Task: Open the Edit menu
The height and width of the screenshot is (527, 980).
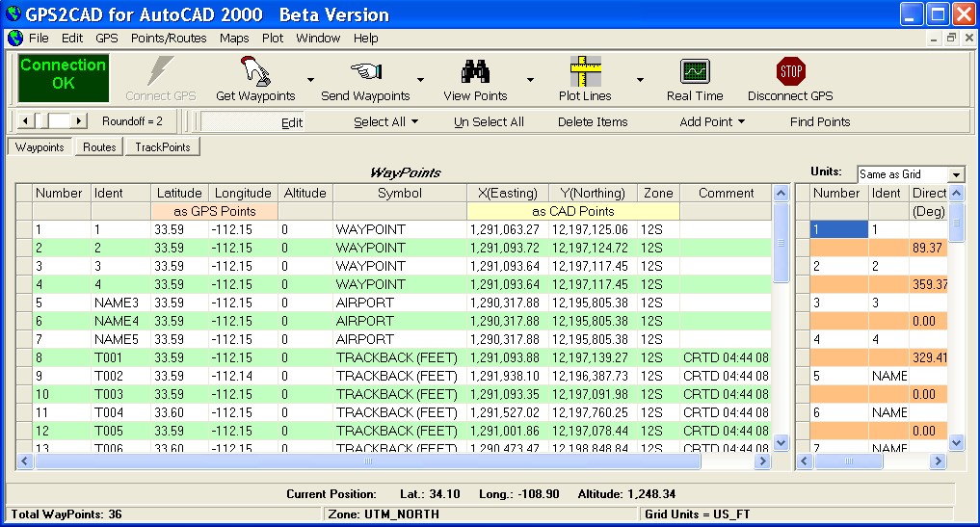Action: (72, 39)
